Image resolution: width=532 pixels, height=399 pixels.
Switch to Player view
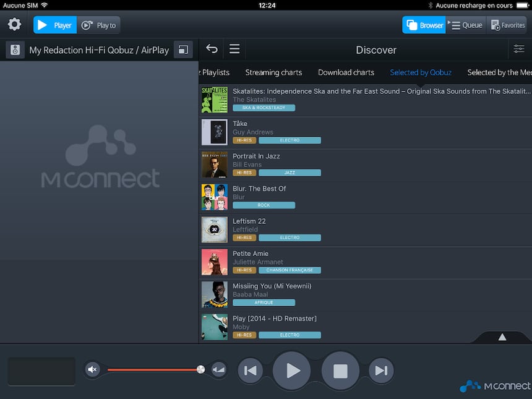pyautogui.click(x=55, y=25)
